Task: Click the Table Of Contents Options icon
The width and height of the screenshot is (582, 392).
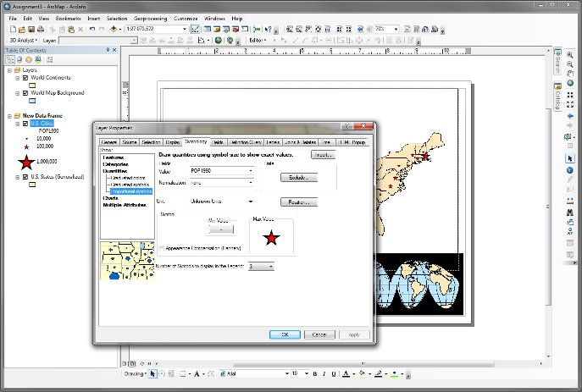Action: click(x=50, y=60)
